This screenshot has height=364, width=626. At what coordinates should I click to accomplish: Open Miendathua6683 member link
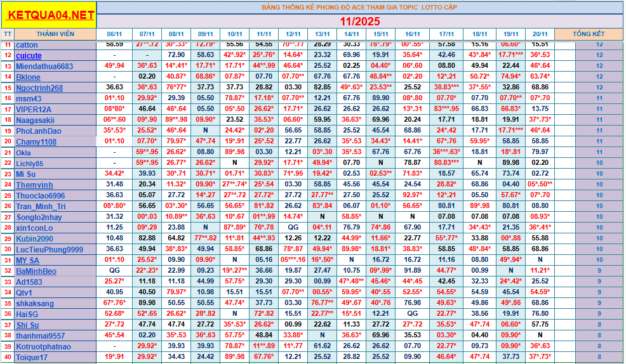44,67
